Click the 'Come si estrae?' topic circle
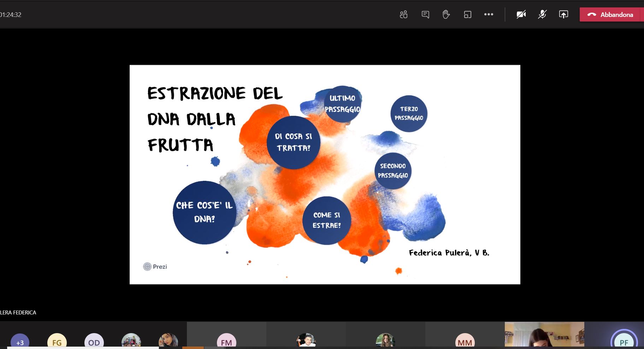Image resolution: width=644 pixels, height=349 pixels. coord(326,220)
